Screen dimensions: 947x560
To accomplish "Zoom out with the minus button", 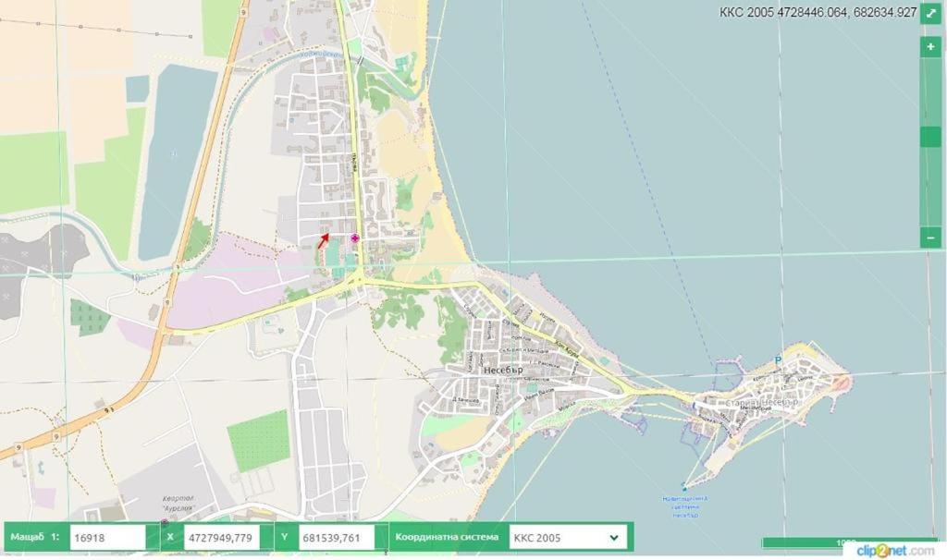I will pos(930,237).
